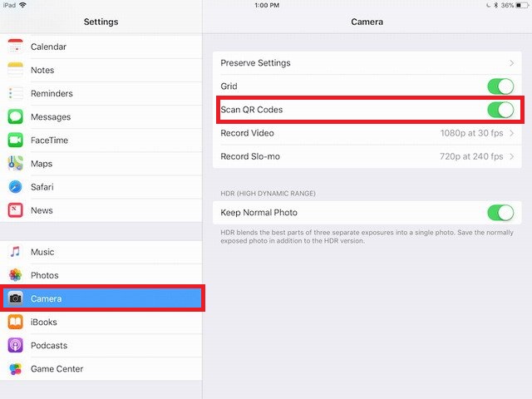Select Photos in the settings list
Screen dimensions: 532x399
click(44, 275)
